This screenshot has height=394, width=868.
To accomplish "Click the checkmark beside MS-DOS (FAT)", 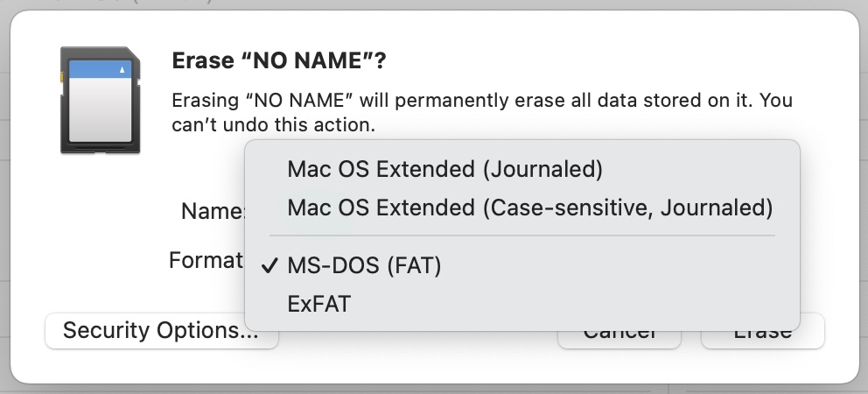I will point(269,266).
